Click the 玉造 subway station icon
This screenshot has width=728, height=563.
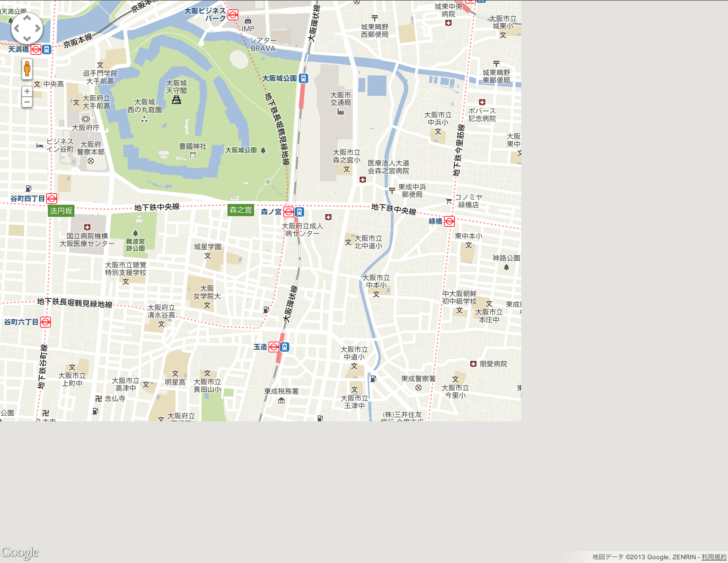(274, 347)
